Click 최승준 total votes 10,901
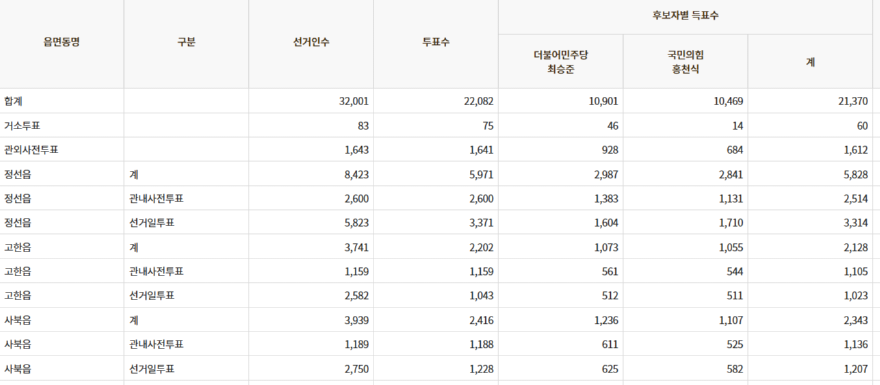880x385 pixels. 603,102
